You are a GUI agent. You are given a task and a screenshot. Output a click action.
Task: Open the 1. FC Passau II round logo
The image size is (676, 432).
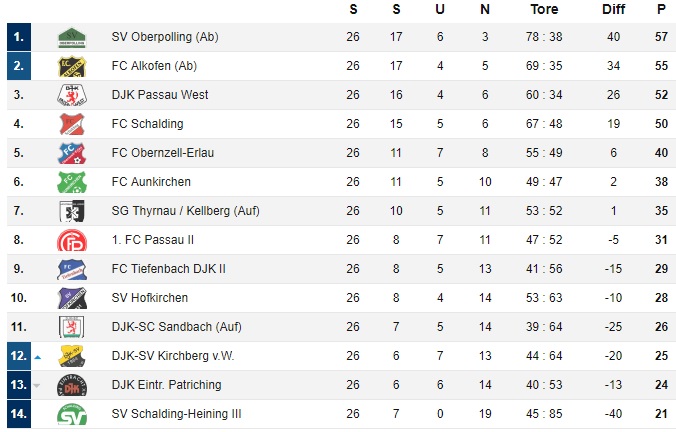pos(72,241)
